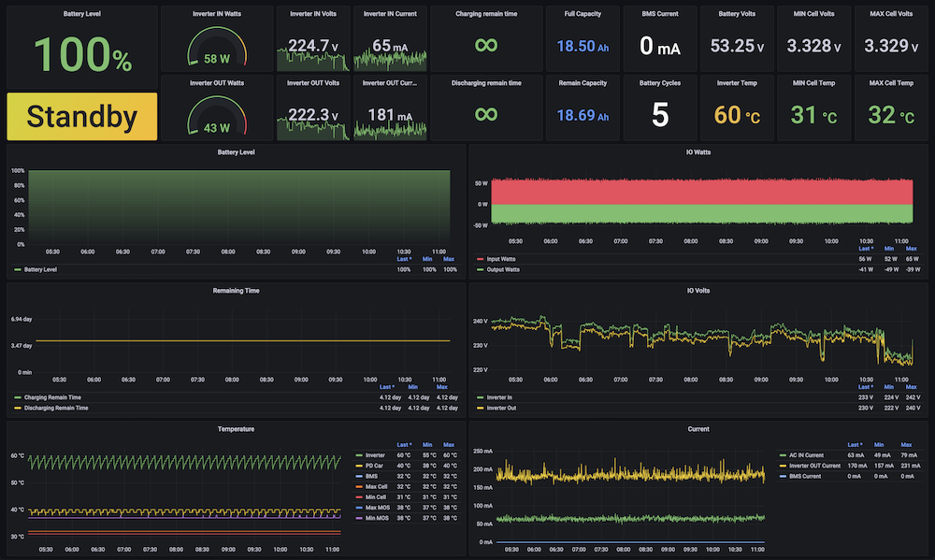The height and width of the screenshot is (560, 935).
Task: Isolate the PD Car temperature series
Action: pos(374,466)
